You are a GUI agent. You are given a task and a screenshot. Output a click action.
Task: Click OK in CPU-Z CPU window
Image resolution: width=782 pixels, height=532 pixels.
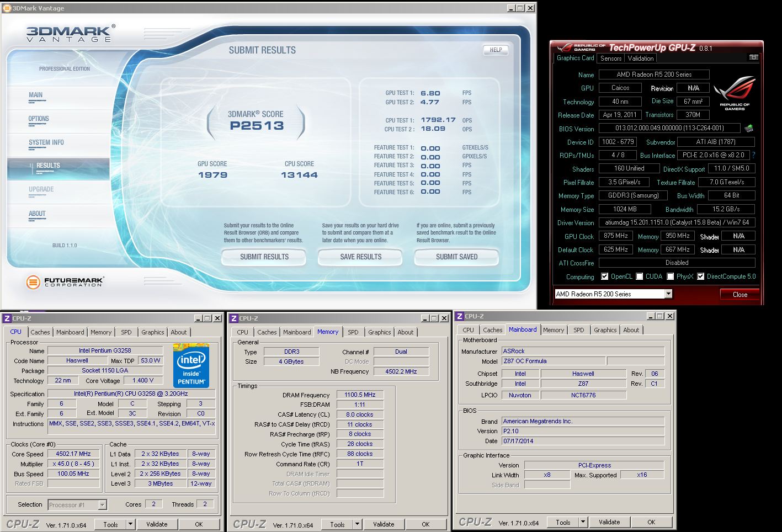click(x=199, y=524)
